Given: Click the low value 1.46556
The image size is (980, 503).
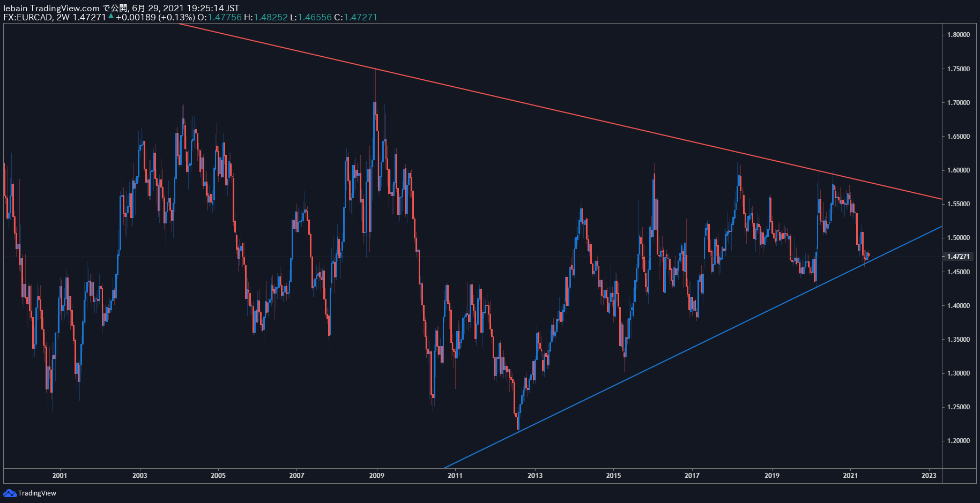Looking at the screenshot, I should coord(315,17).
